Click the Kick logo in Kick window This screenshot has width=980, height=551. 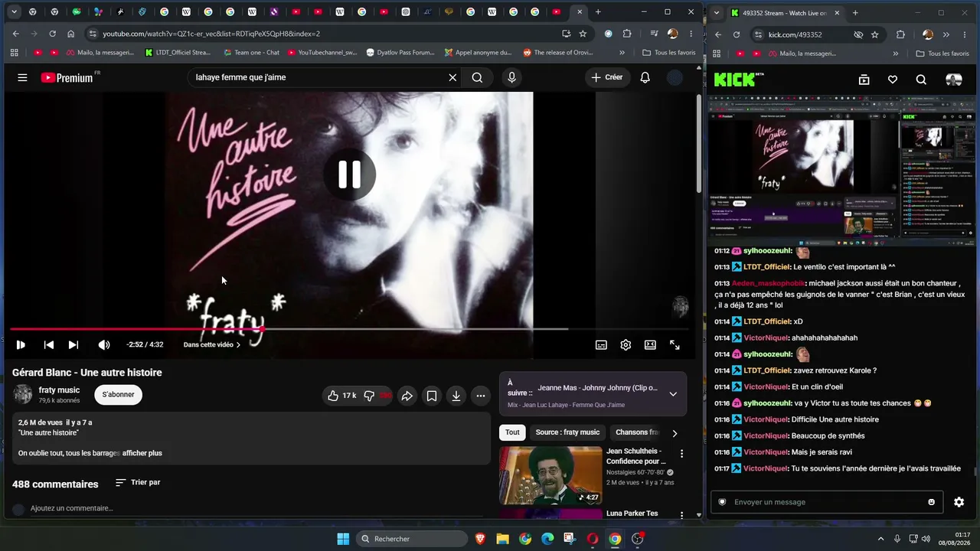click(739, 80)
